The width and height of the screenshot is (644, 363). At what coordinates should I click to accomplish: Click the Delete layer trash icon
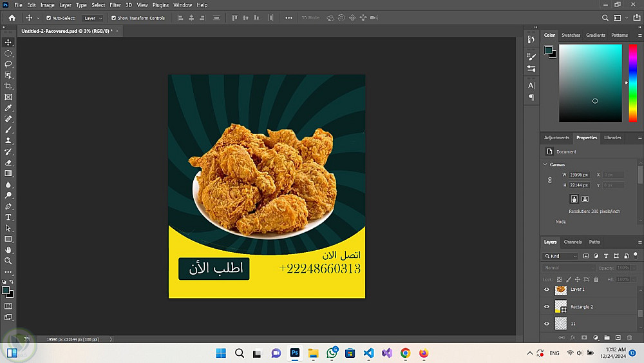pos(629,337)
